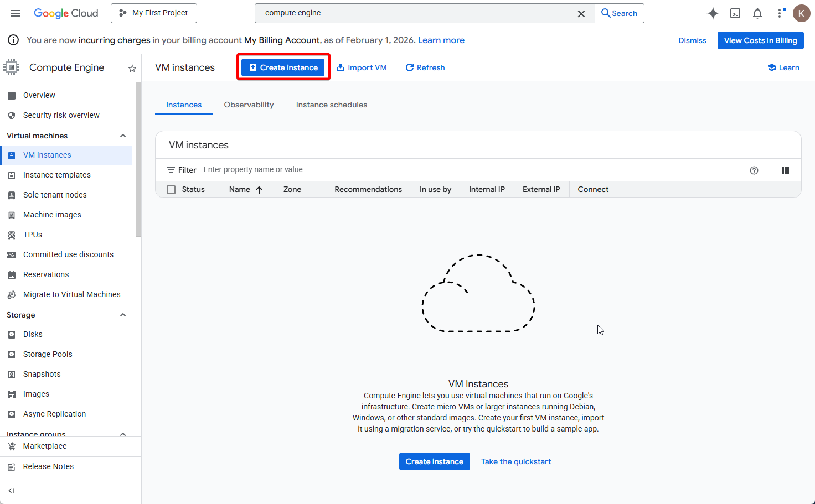Click the In use by column header
The width and height of the screenshot is (815, 504).
(x=436, y=190)
